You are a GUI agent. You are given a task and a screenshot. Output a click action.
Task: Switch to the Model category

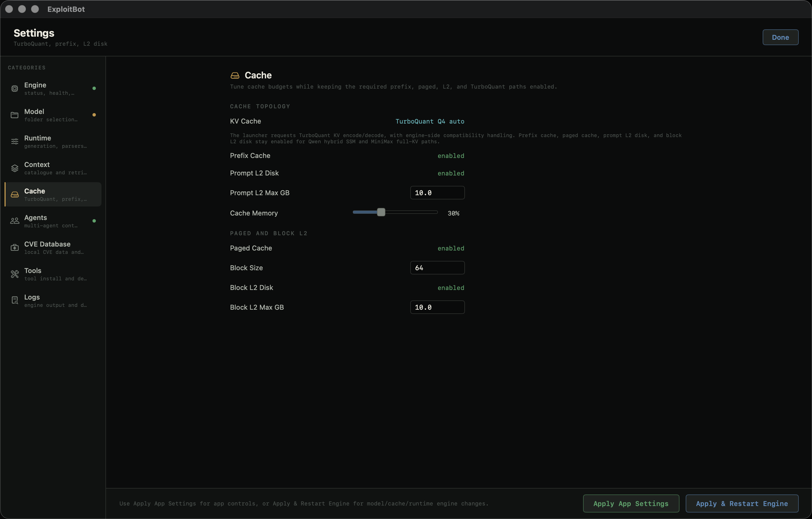[53, 115]
